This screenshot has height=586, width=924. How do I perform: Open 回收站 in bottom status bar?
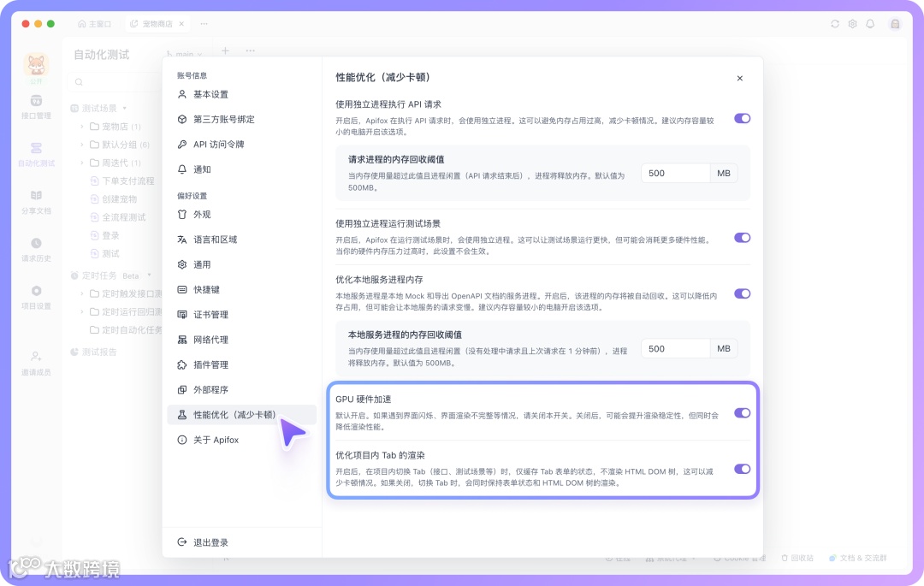797,558
